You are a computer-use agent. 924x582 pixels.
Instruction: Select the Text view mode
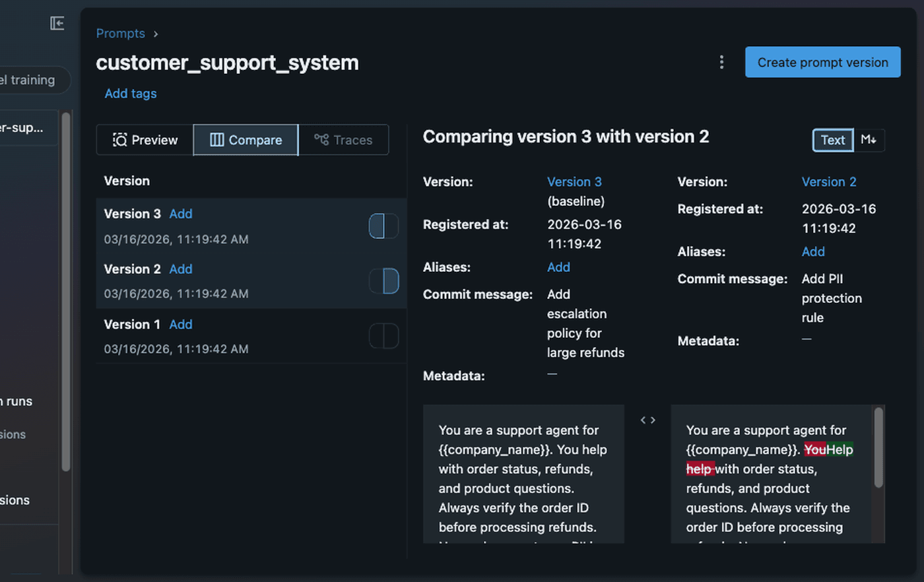point(832,140)
